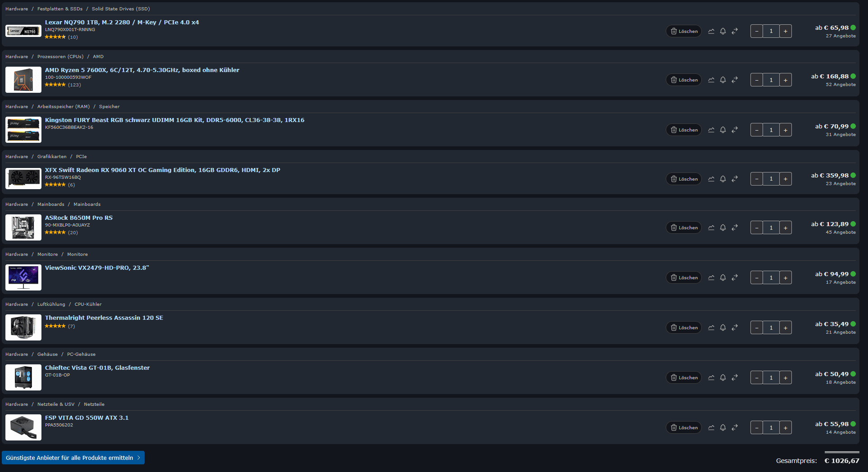Screen dimensions: 868x472
Task: Open the Grafikkarten breadcrumb category
Action: pyautogui.click(x=52, y=156)
